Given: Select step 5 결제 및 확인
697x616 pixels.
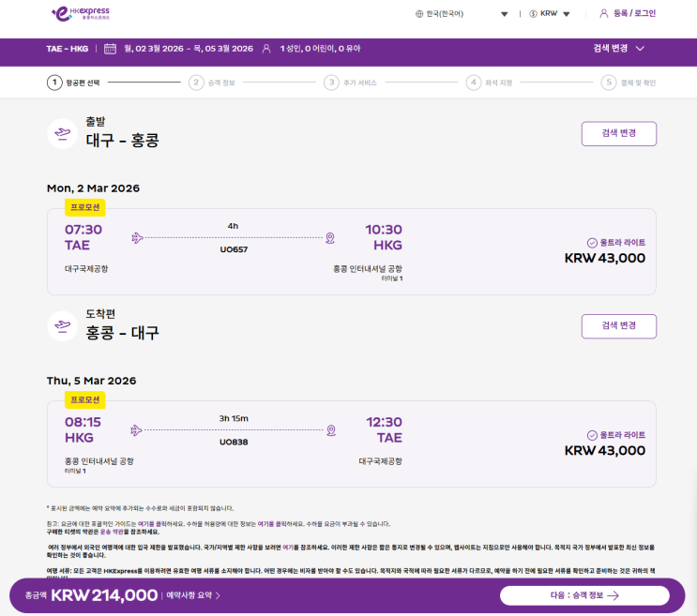Looking at the screenshot, I should pyautogui.click(x=629, y=83).
